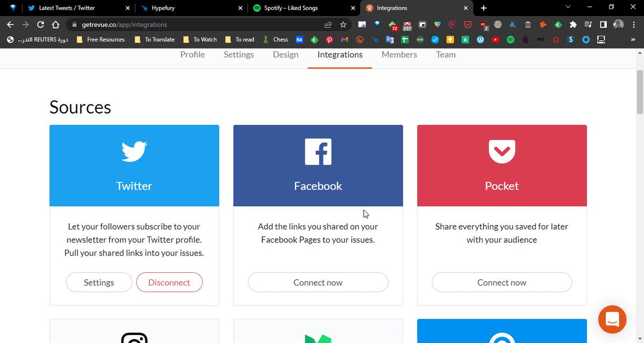Toggle the browser side panel icon
The width and height of the screenshot is (644, 343).
[x=603, y=25]
